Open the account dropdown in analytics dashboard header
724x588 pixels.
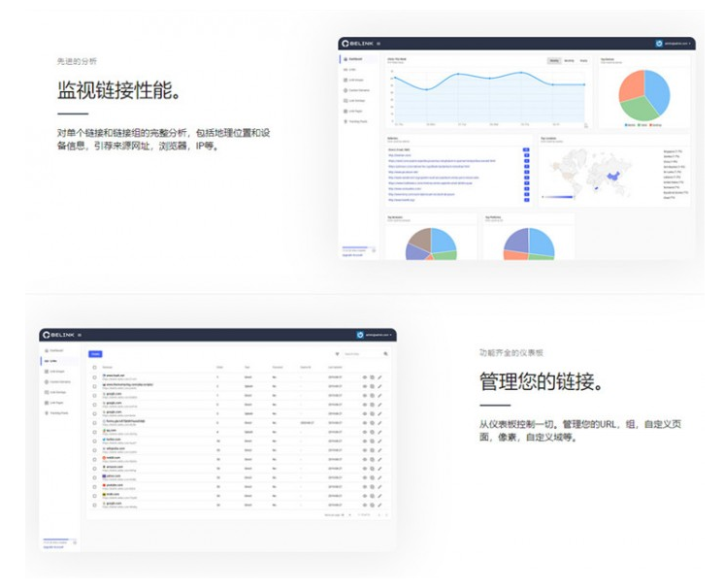[676, 44]
